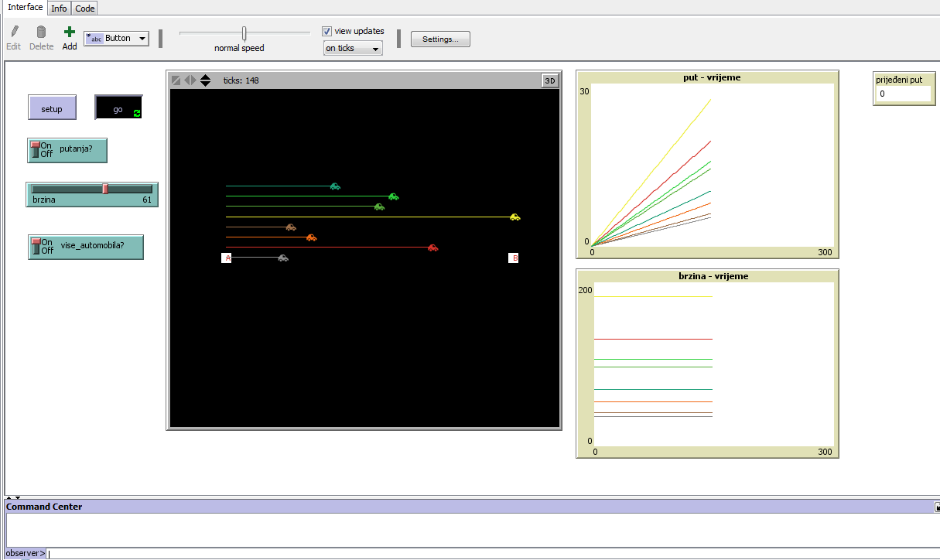Toggle the vise_automobila? switch

tap(35, 247)
